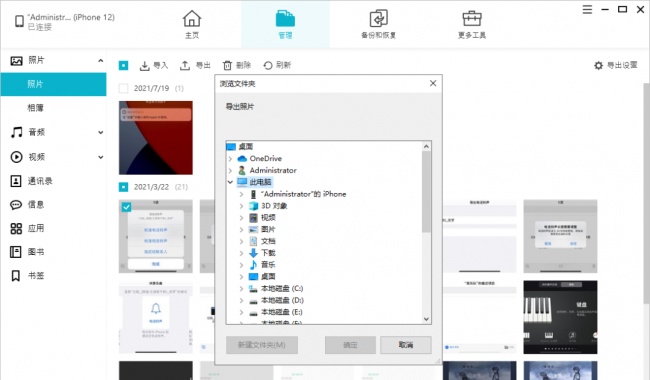Image resolution: width=650 pixels, height=380 pixels.
Task: Toggle the 2021/3/22 date group checkbox
Action: (x=123, y=187)
